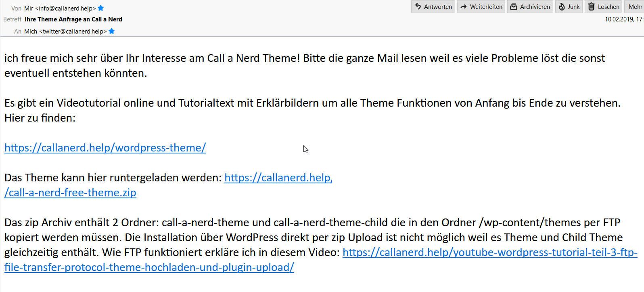Click Weiterleiten to forward the mail
The image size is (644, 292).
point(481,6)
